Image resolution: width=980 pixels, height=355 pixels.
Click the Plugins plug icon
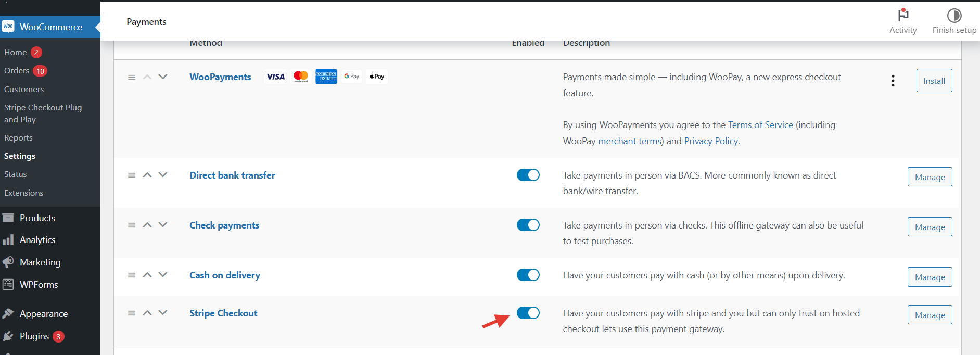[x=8, y=336]
